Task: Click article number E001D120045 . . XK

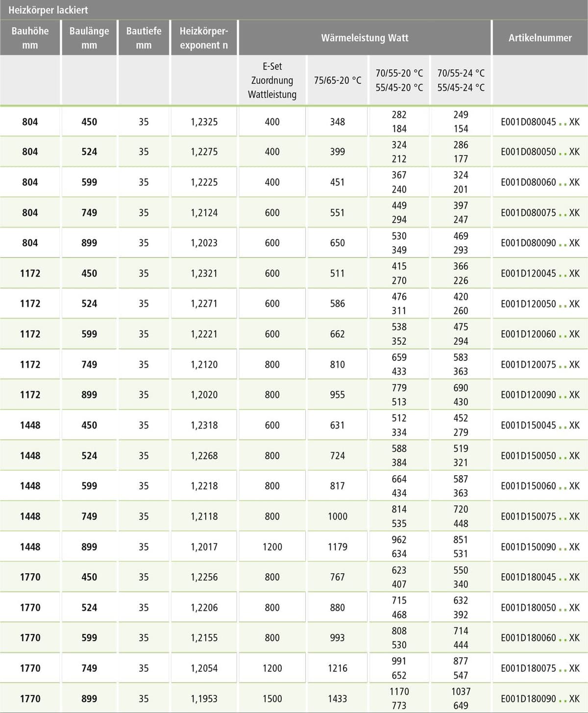Action: pos(540,274)
